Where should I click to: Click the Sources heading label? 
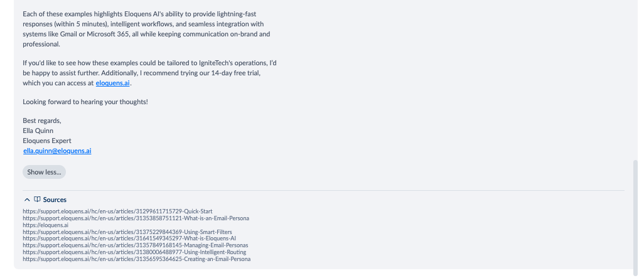[x=55, y=200]
